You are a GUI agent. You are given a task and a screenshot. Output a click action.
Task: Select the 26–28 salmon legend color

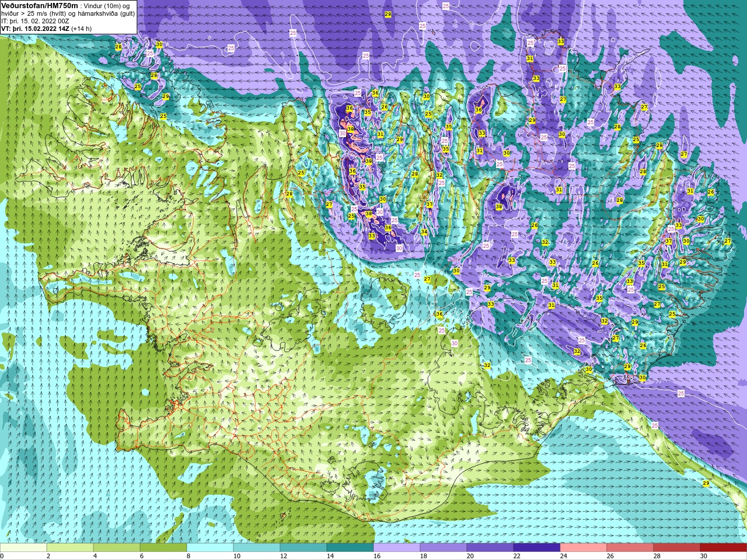tap(630, 548)
